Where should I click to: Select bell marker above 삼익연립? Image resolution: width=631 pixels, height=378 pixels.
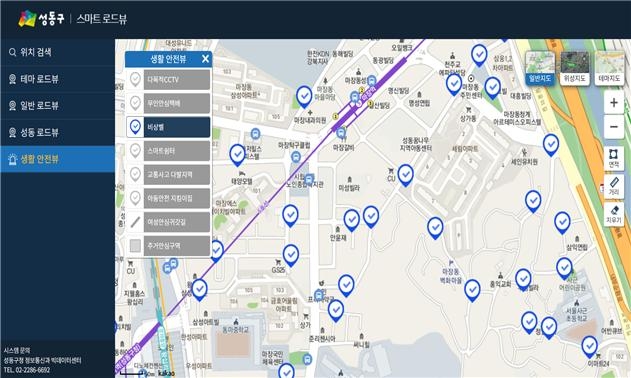click(x=562, y=223)
